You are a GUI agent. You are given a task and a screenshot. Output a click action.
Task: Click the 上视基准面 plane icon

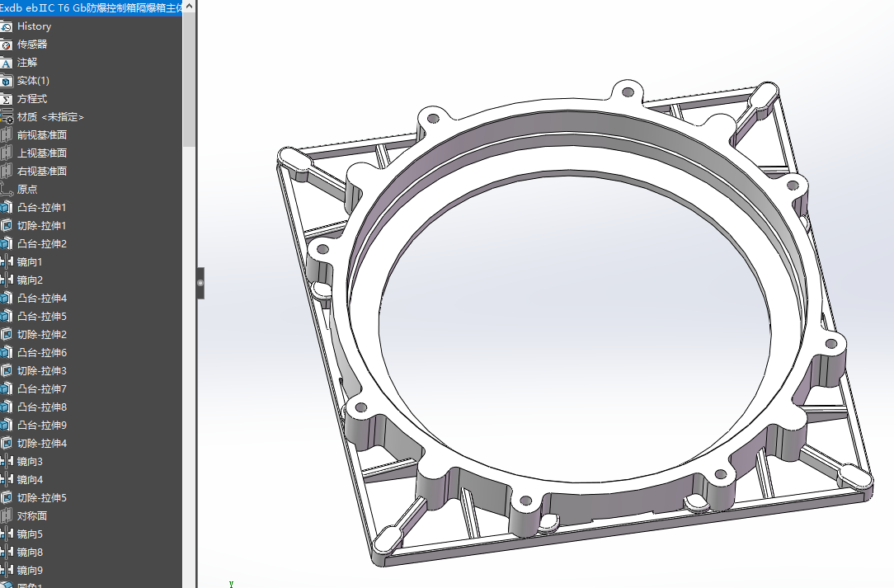[7, 153]
